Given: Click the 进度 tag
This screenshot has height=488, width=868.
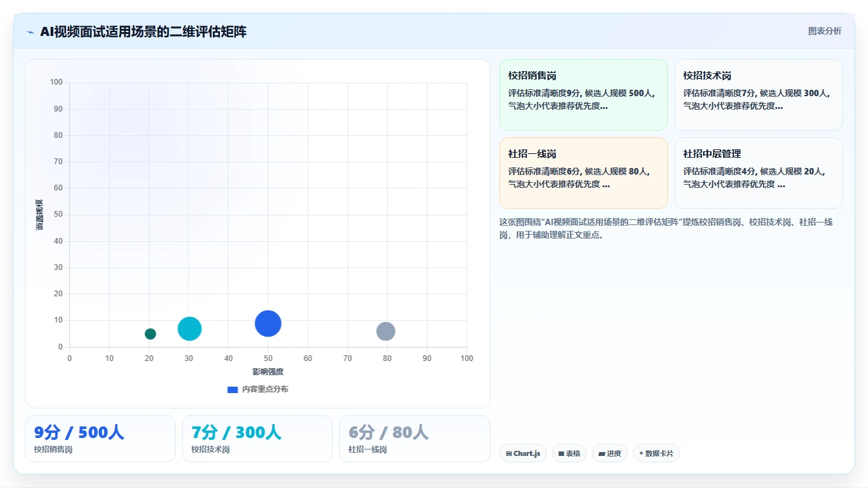Looking at the screenshot, I should [x=609, y=453].
